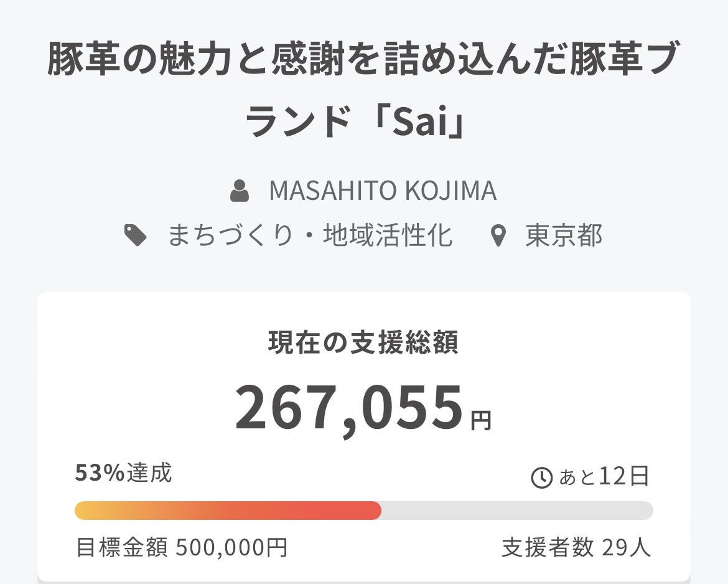Click the 53% percentage number
The height and width of the screenshot is (584, 728).
pyautogui.click(x=100, y=473)
